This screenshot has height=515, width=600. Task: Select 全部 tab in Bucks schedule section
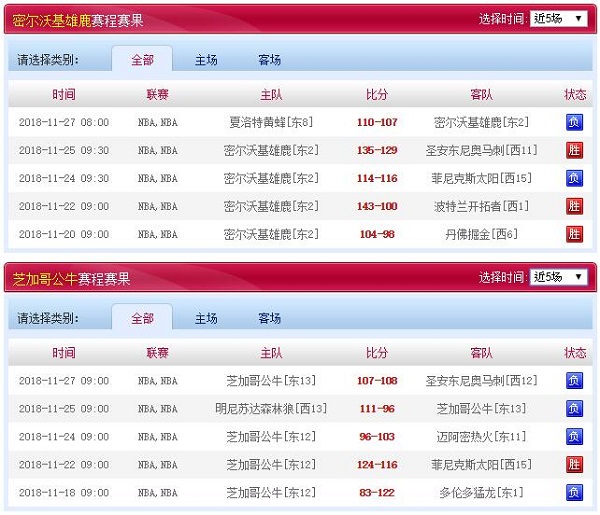click(142, 60)
